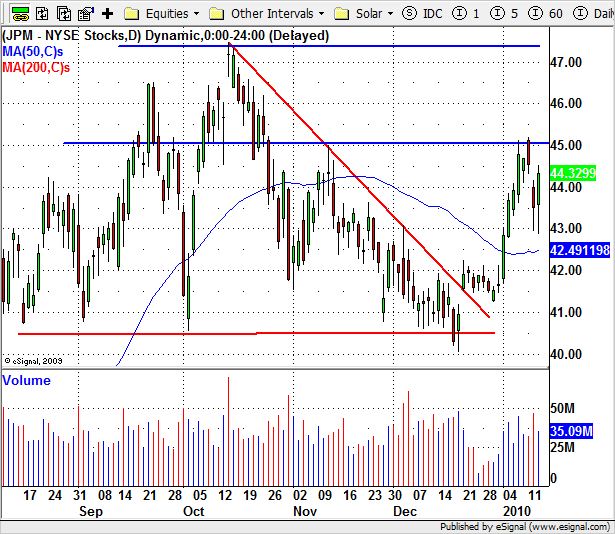
Task: Open the Equities dropdown arrow
Action: click(197, 14)
